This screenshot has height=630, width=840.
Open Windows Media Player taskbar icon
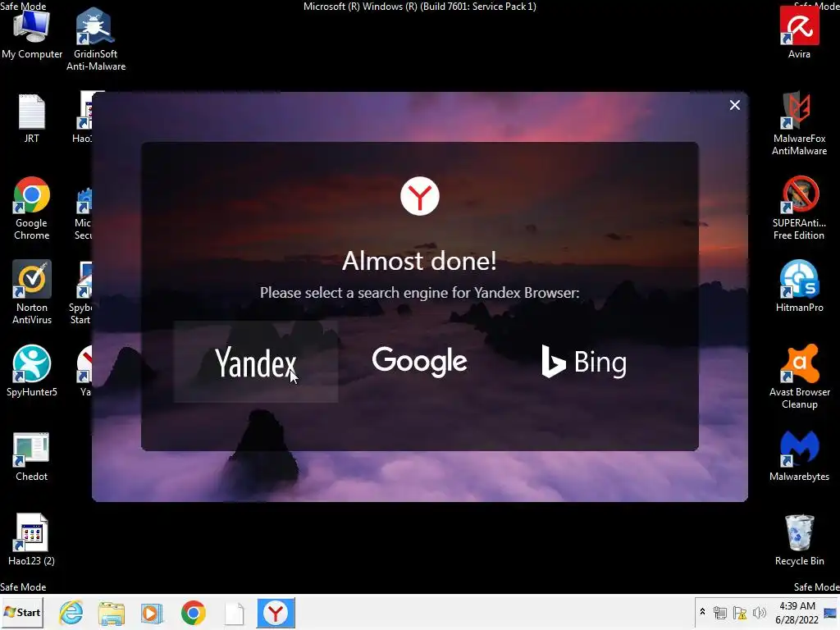click(152, 613)
